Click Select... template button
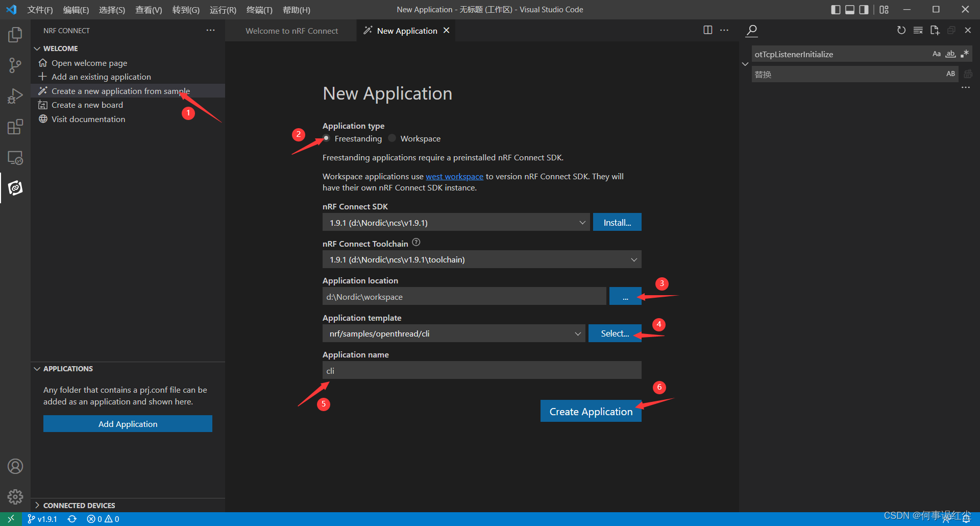Viewport: 980px width, 526px height. coord(615,333)
